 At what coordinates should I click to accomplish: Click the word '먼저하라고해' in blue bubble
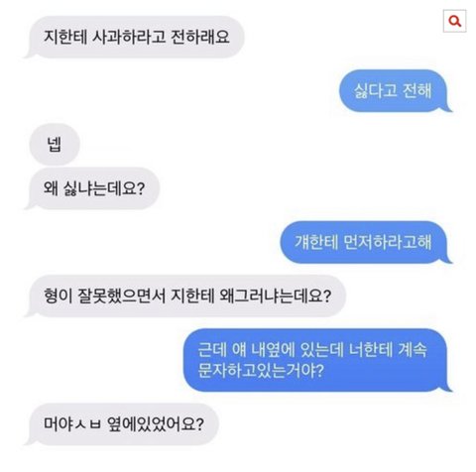coord(388,242)
